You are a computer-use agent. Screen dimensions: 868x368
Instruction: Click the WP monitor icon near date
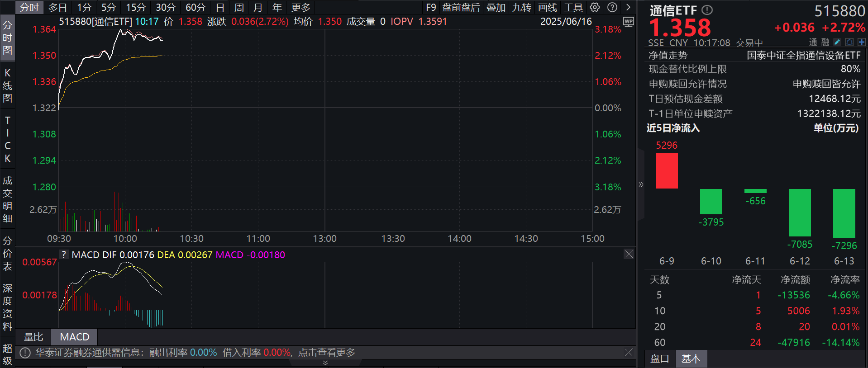[629, 22]
